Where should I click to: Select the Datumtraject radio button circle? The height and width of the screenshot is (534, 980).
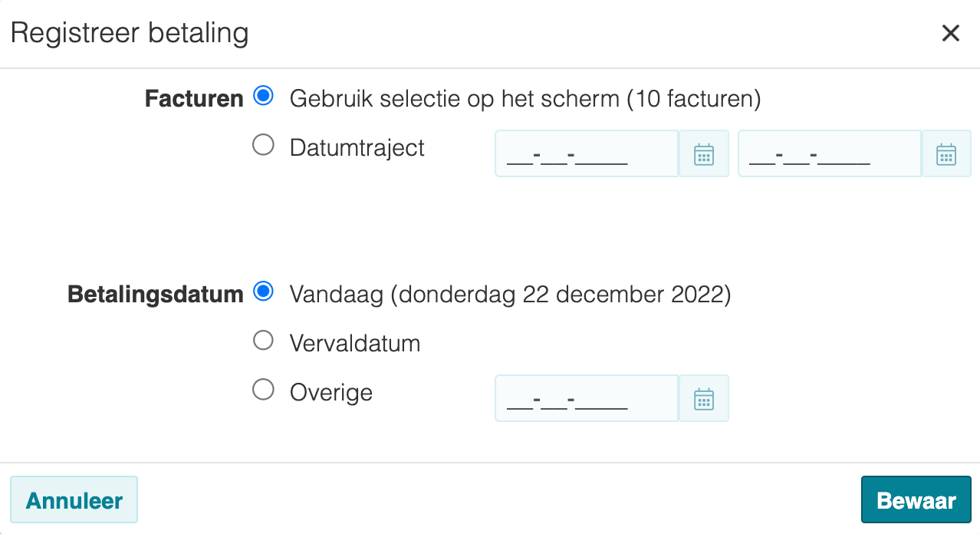[x=263, y=145]
